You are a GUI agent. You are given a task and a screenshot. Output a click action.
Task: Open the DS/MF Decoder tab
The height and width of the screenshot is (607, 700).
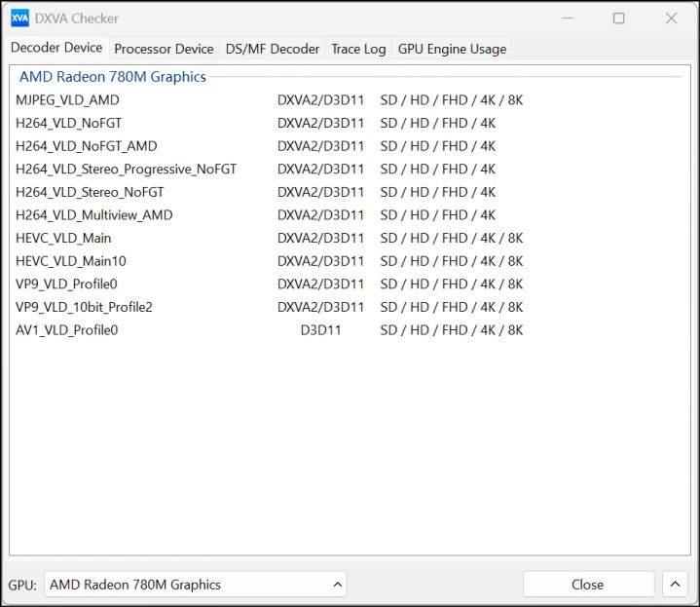pos(272,49)
